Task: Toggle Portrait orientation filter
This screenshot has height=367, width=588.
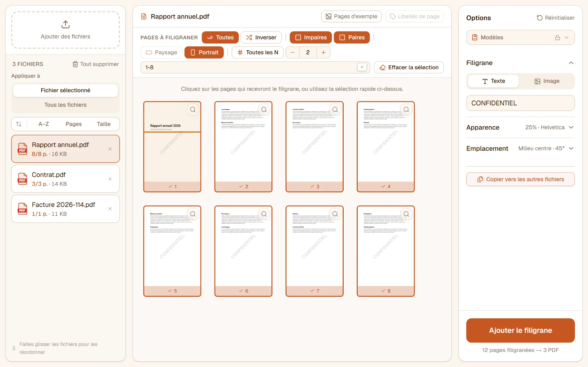Action: 204,53
